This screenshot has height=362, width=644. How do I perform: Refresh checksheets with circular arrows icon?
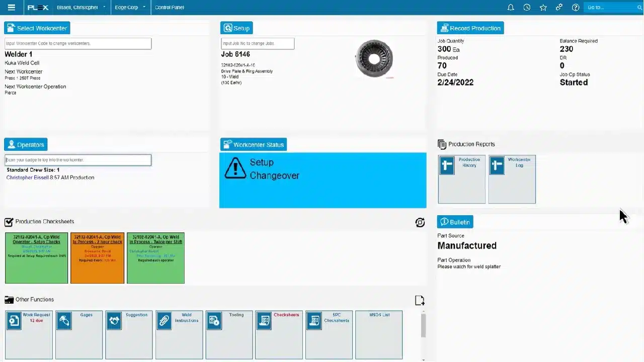(420, 222)
